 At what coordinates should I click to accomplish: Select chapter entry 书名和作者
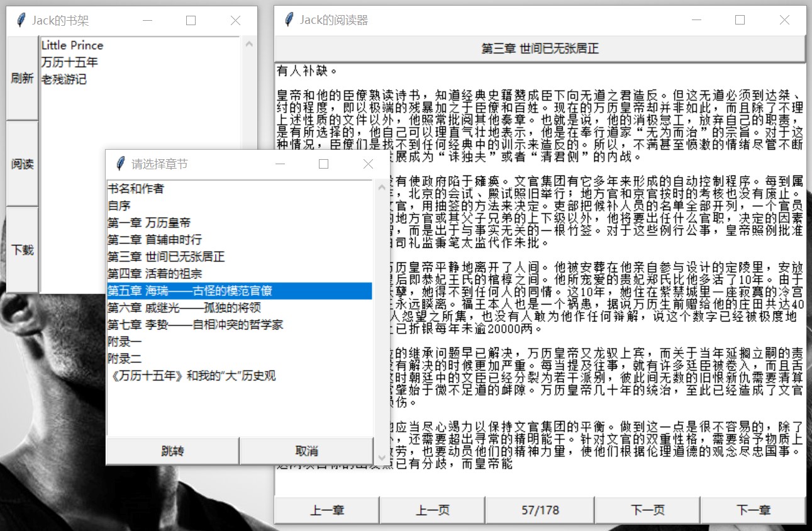[240, 189]
